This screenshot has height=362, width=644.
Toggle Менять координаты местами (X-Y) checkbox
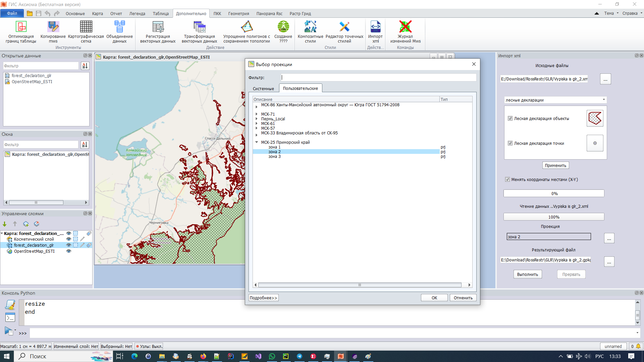(507, 179)
